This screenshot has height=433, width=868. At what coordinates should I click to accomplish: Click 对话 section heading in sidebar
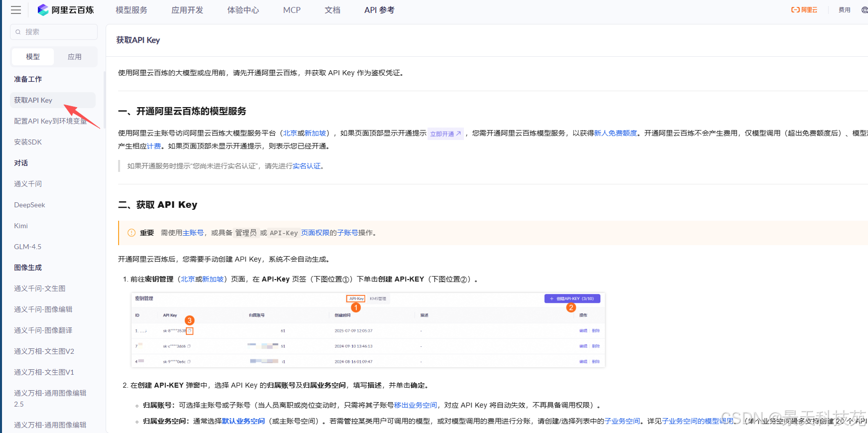pyautogui.click(x=21, y=163)
